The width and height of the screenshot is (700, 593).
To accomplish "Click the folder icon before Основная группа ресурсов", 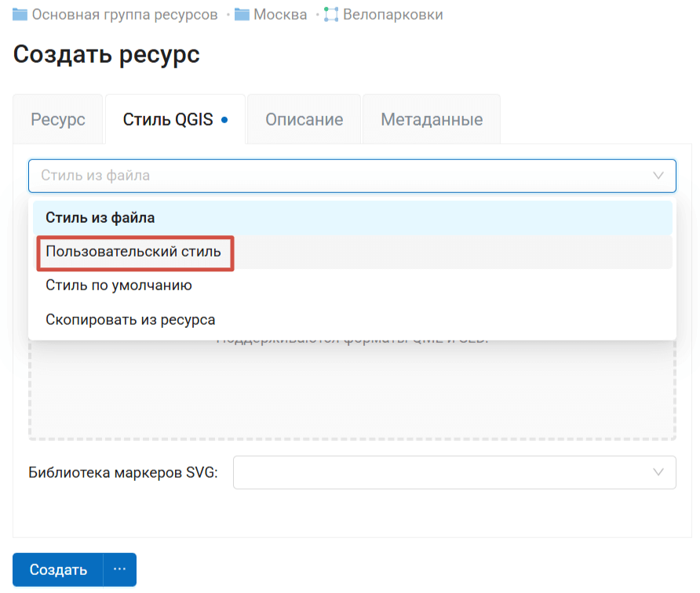I will pos(20,15).
